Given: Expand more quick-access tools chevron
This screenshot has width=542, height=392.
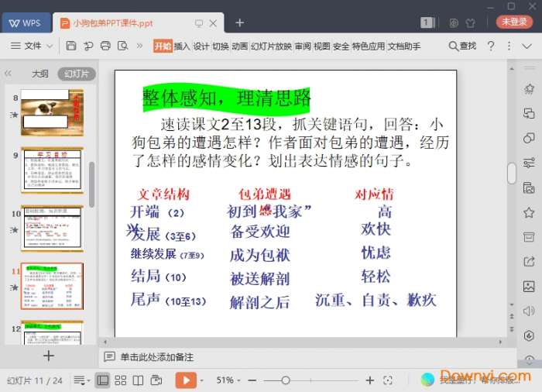Looking at the screenshot, I should pyautogui.click(x=139, y=46).
